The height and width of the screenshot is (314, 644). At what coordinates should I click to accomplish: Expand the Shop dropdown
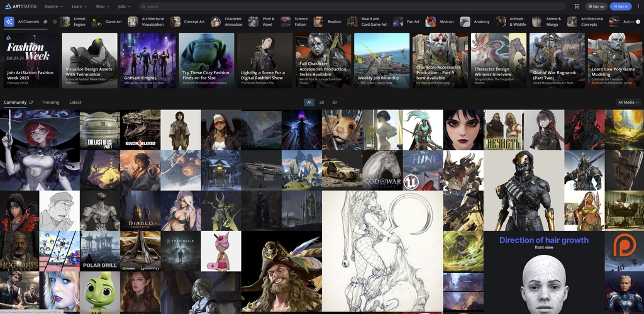[103, 6]
